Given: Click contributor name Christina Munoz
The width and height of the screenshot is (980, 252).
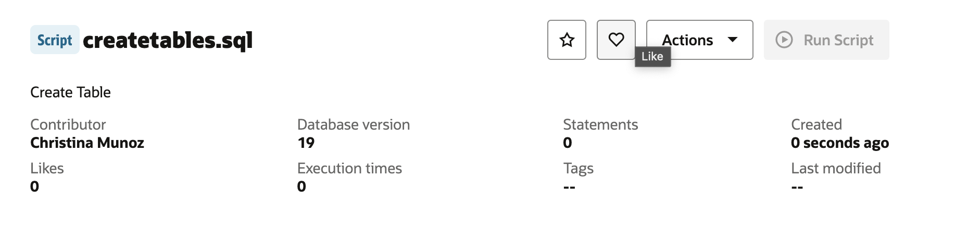Looking at the screenshot, I should 87,143.
